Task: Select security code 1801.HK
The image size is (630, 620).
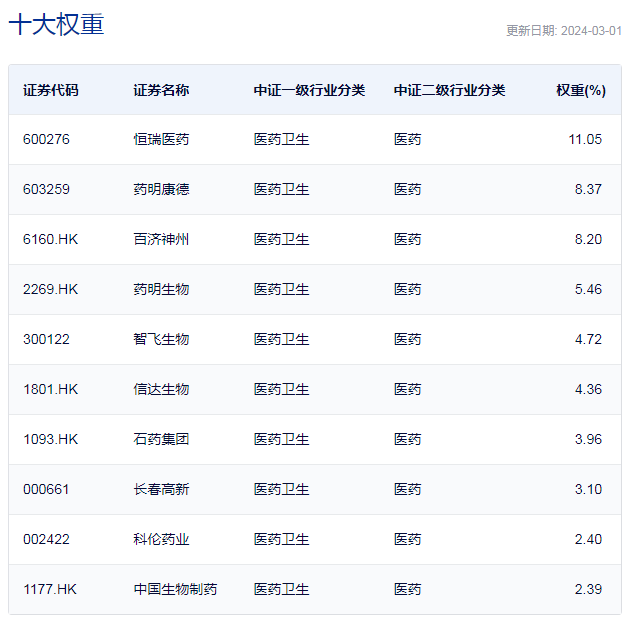Action: pyautogui.click(x=50, y=389)
